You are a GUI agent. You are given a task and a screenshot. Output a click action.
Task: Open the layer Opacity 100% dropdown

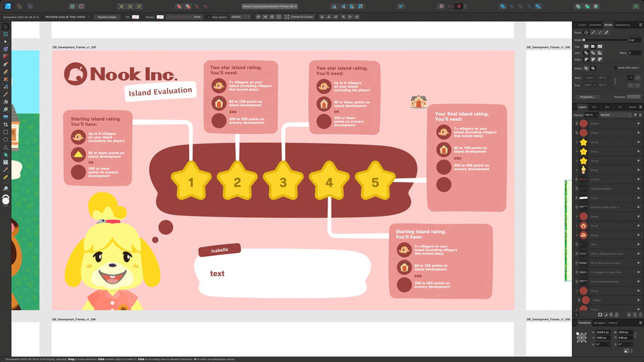tap(597, 114)
